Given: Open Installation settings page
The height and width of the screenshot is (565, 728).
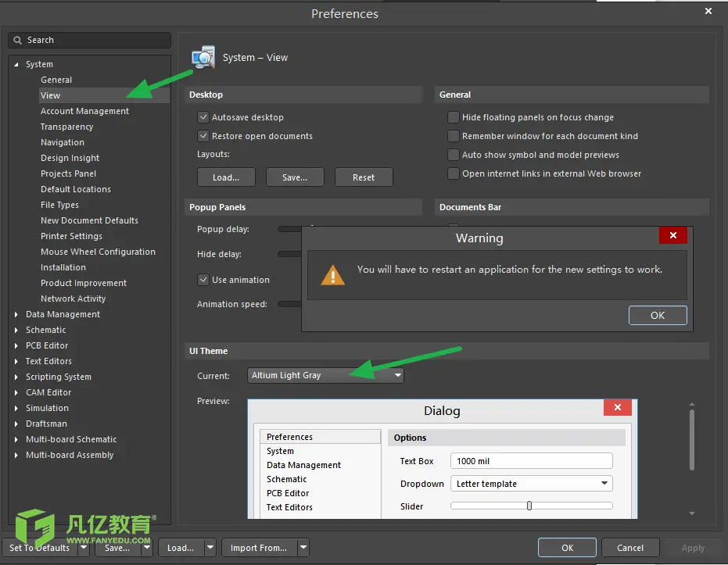Looking at the screenshot, I should [63, 268].
